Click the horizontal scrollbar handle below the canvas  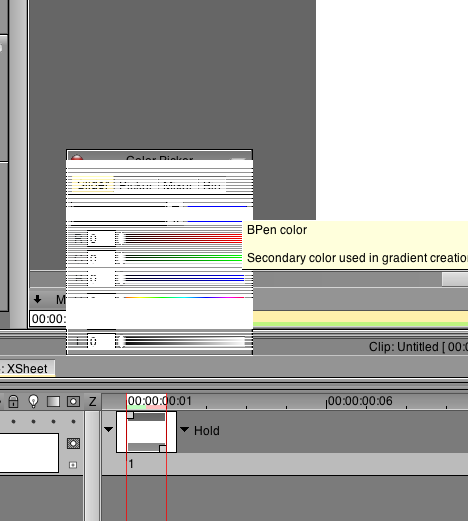tap(455, 279)
